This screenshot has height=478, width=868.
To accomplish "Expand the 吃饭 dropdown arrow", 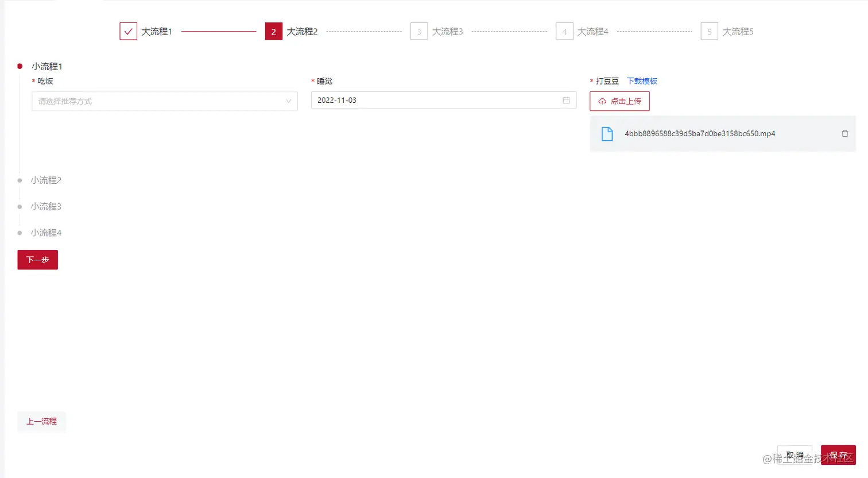I will click(289, 101).
